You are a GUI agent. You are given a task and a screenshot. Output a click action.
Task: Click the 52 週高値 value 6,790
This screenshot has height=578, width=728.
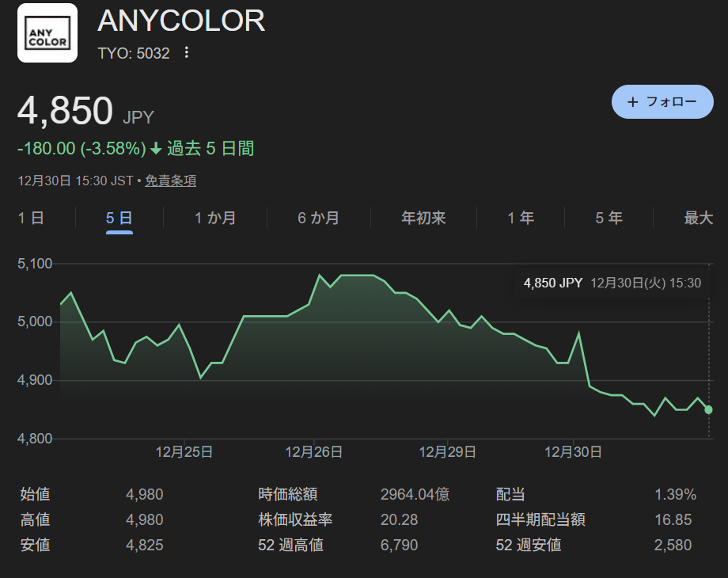tap(399, 545)
